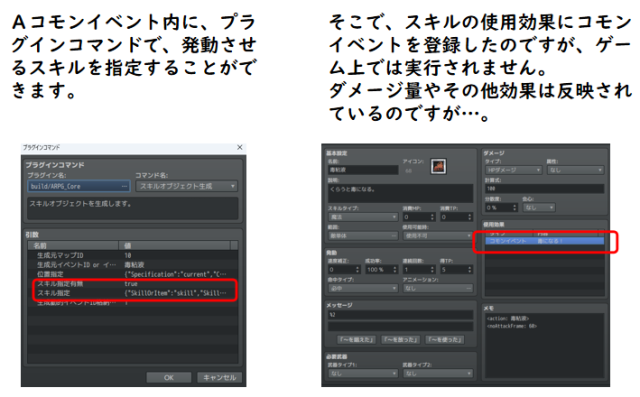Open the 命中タイプ dropdown

click(363, 288)
